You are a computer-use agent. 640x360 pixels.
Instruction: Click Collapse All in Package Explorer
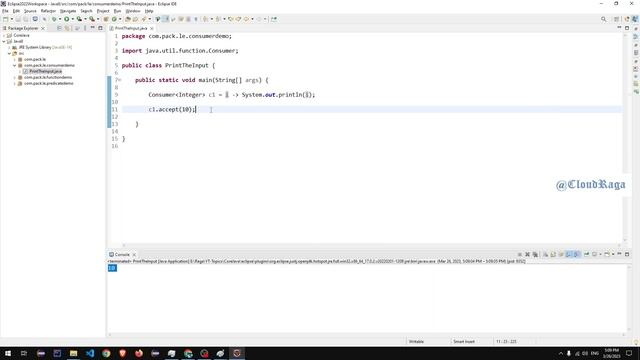click(x=60, y=28)
